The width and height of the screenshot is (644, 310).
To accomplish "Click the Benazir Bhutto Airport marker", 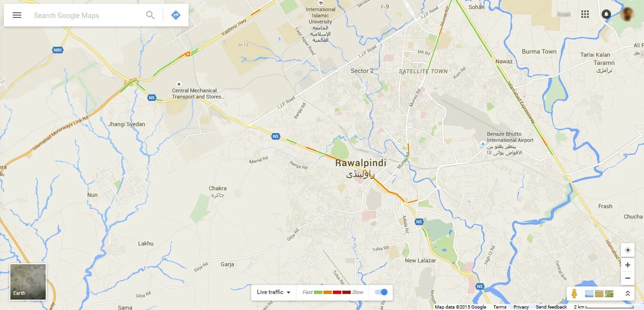I will pyautogui.click(x=483, y=143).
